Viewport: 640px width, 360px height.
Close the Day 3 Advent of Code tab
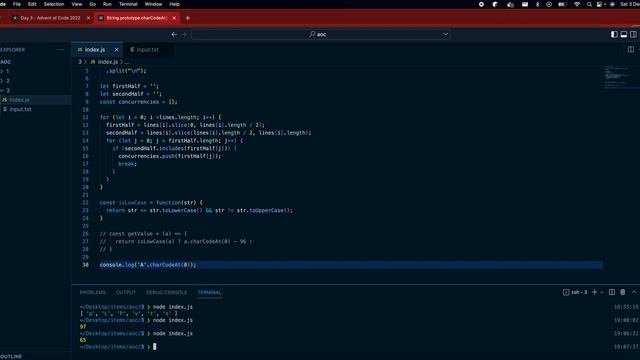pyautogui.click(x=88, y=18)
